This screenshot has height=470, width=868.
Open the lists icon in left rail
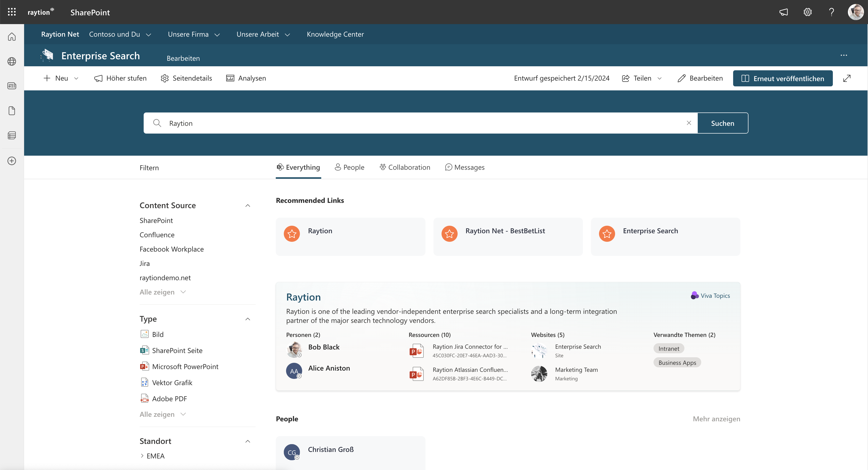point(12,135)
